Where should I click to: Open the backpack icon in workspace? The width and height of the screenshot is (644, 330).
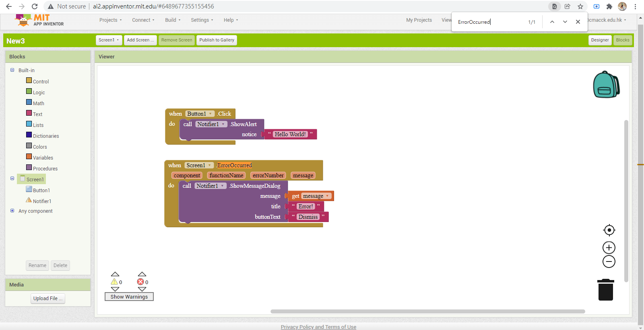click(606, 85)
